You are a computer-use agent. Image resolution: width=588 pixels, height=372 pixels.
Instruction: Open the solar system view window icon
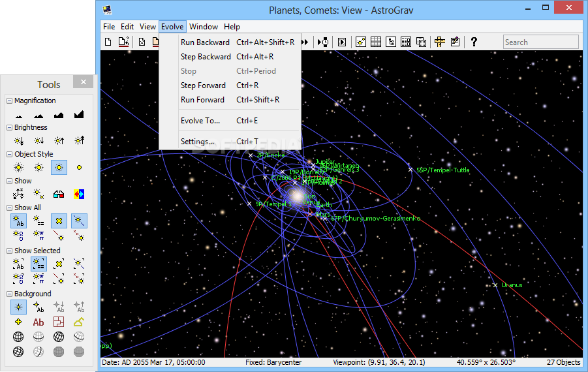[x=361, y=42]
